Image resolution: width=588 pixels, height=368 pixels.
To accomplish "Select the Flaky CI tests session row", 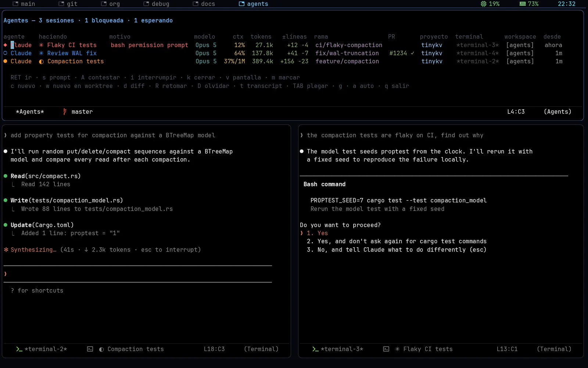I will (x=283, y=45).
